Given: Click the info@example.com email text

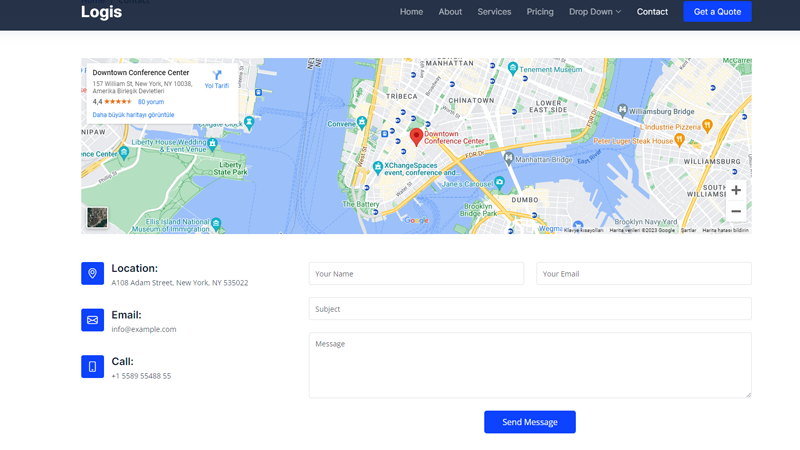Looking at the screenshot, I should tap(144, 329).
